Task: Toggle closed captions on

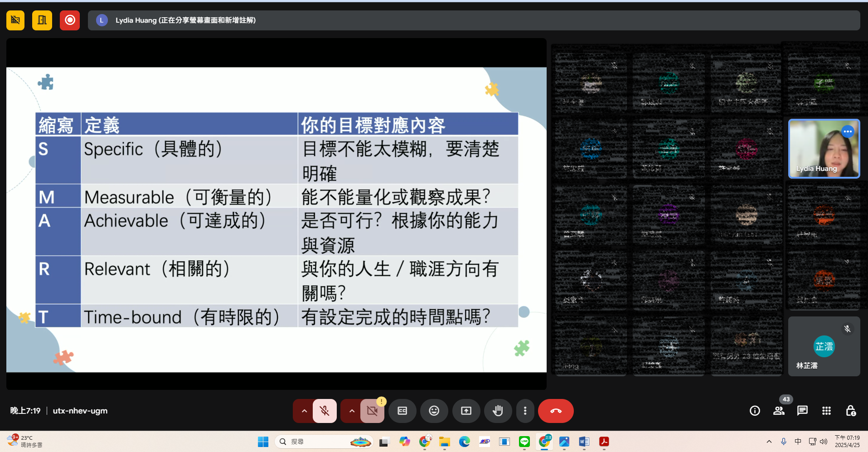Action: point(402,411)
